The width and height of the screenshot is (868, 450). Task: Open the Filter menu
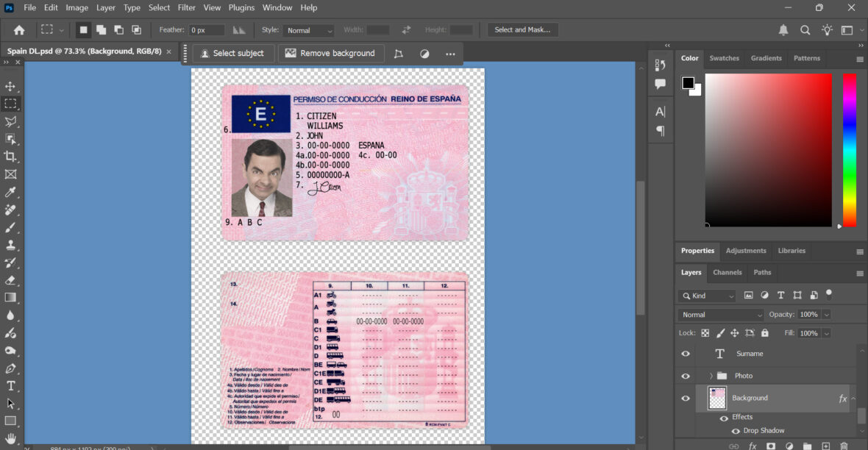[187, 8]
